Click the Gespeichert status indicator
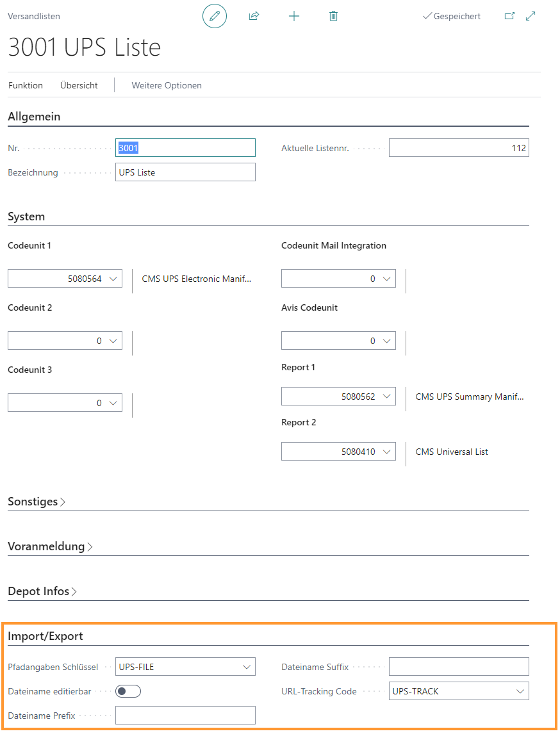560x745 pixels. coord(452,16)
